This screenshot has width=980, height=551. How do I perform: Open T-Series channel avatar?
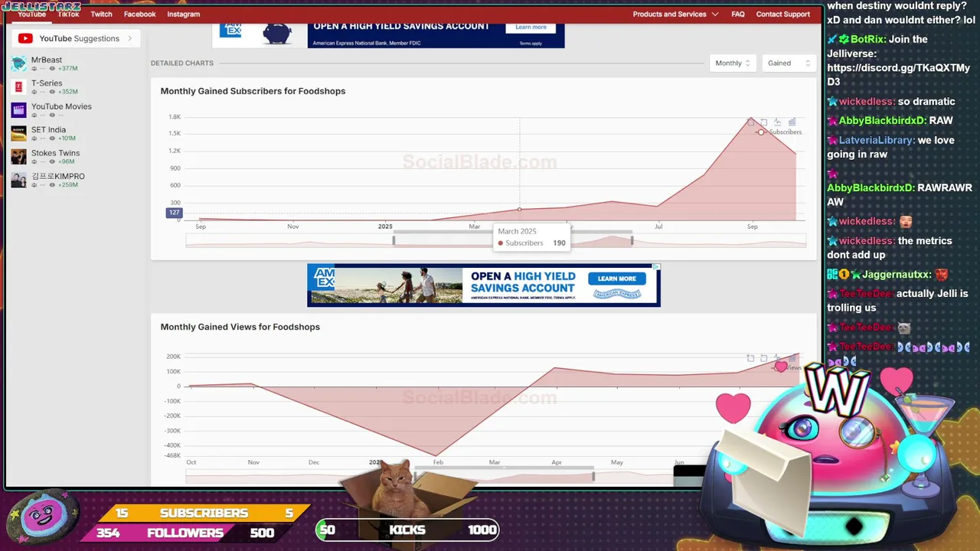click(x=18, y=87)
